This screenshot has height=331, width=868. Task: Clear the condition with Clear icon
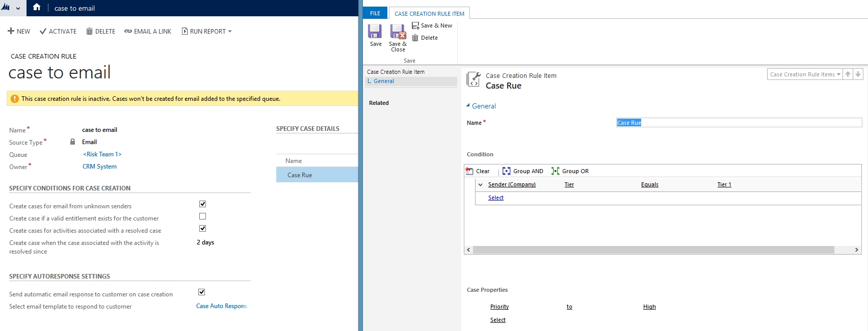[469, 171]
